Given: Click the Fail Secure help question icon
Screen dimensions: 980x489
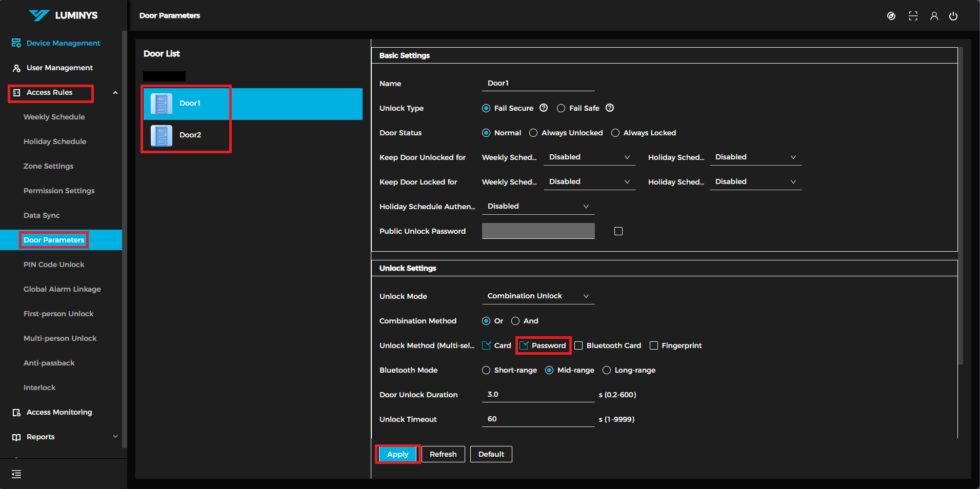Looking at the screenshot, I should [544, 108].
